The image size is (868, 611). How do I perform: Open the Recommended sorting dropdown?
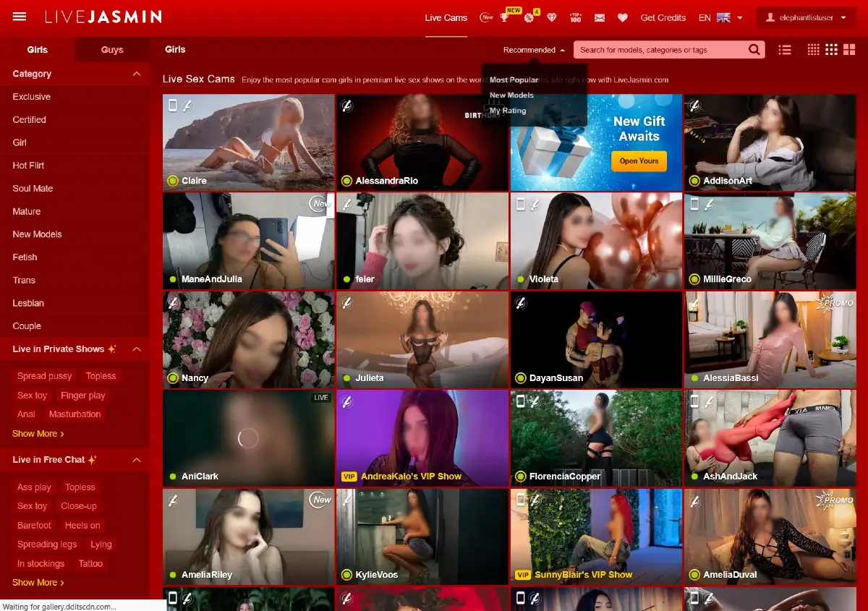535,50
